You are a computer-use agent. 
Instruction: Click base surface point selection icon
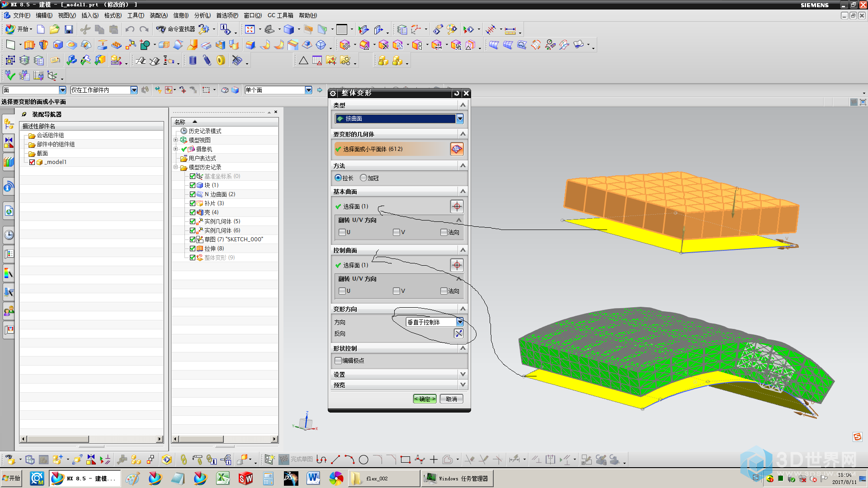tap(457, 206)
